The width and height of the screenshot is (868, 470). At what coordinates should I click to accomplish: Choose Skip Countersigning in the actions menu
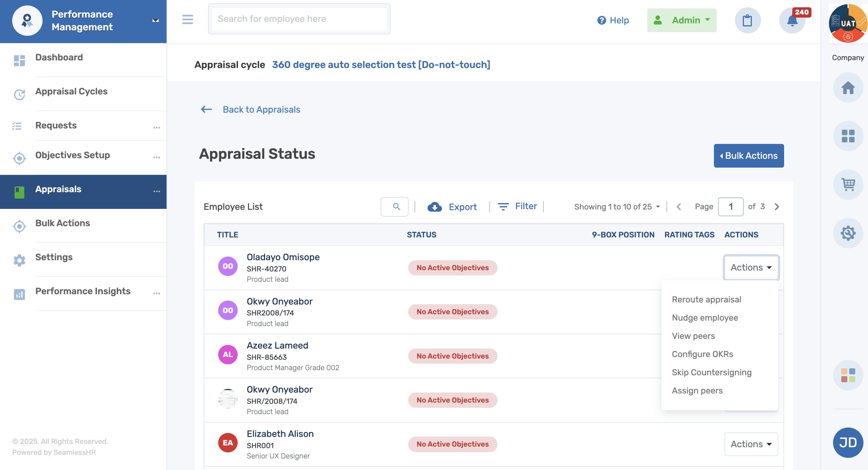(712, 372)
